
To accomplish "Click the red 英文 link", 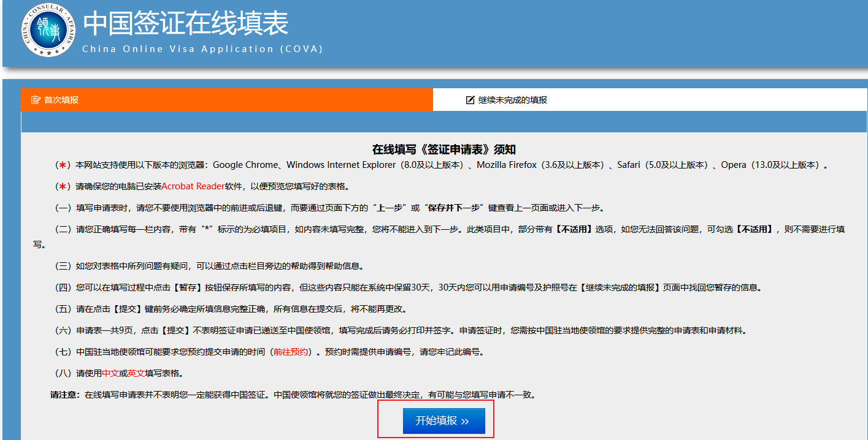I will pos(136,373).
